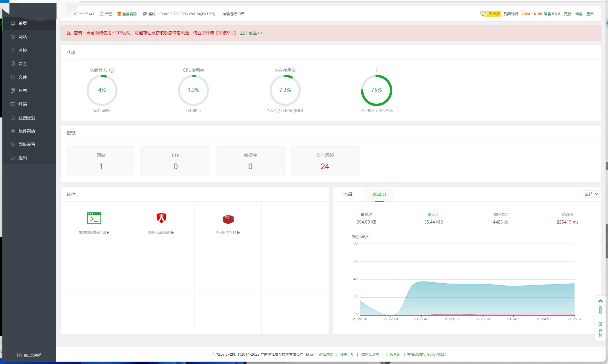The height and width of the screenshot is (364, 608).
Task: Open the 监控 monitoring sidebar item
Action: tap(29, 50)
